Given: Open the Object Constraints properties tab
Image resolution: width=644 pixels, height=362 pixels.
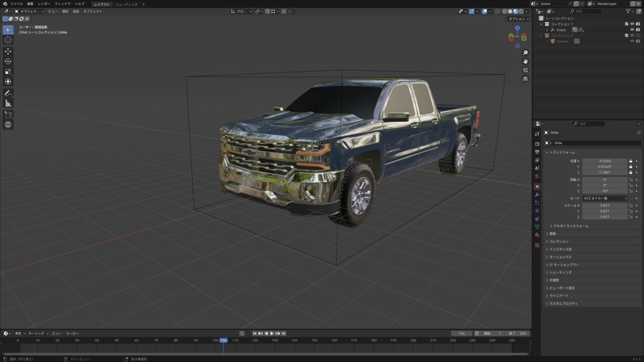Looking at the screenshot, I should pos(537,219).
